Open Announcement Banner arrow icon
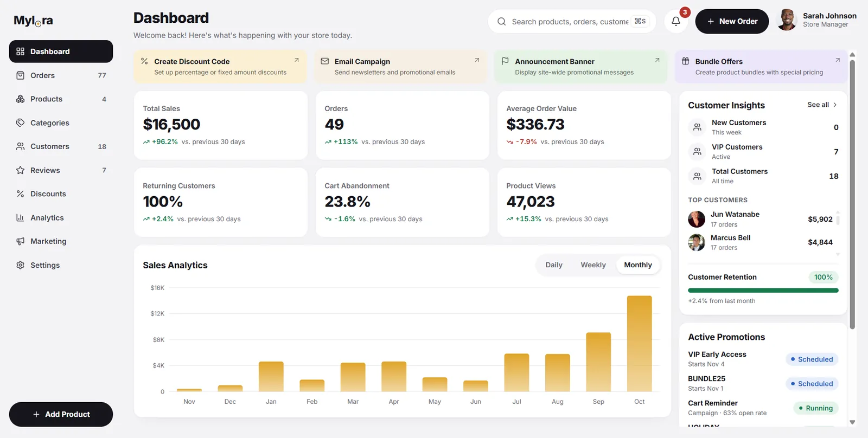868x438 pixels. click(658, 60)
